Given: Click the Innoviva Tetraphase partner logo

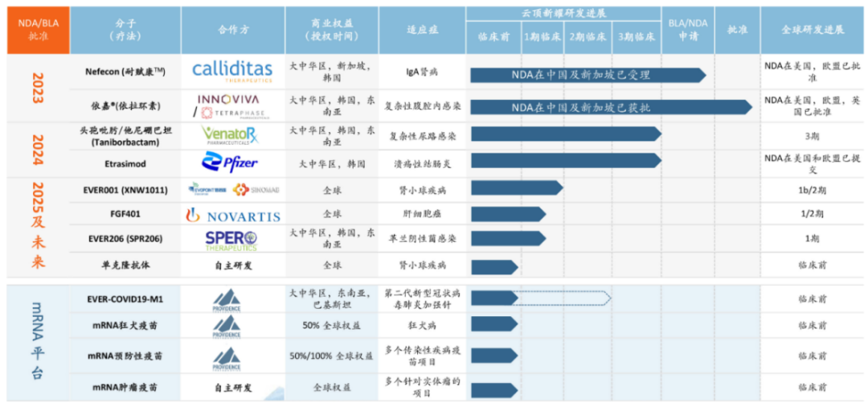Looking at the screenshot, I should point(232,105).
